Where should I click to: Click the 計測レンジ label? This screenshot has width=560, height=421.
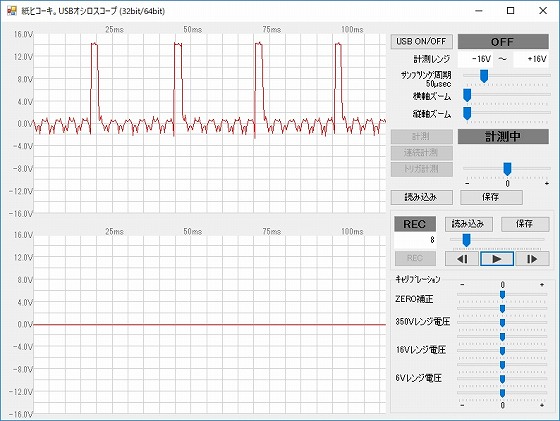tap(432, 59)
